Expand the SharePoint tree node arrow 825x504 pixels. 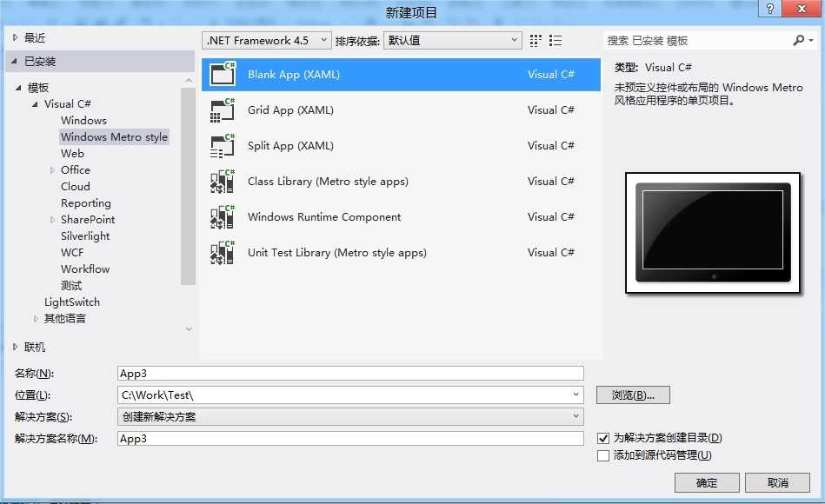[x=52, y=219]
